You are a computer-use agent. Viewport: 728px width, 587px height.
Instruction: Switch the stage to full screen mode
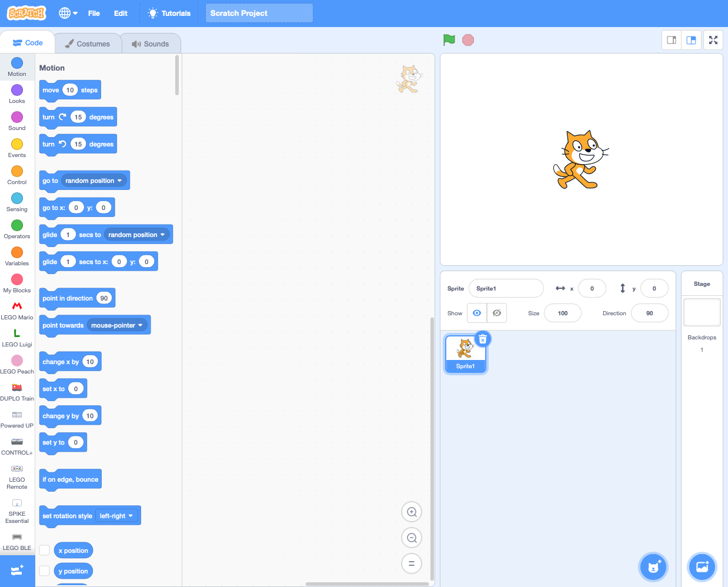pos(713,40)
